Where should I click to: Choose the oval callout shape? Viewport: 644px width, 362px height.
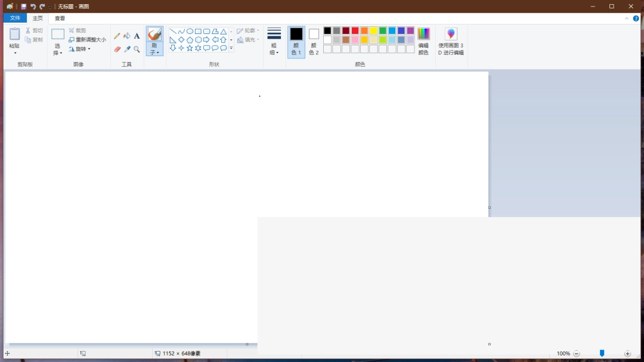tap(215, 48)
